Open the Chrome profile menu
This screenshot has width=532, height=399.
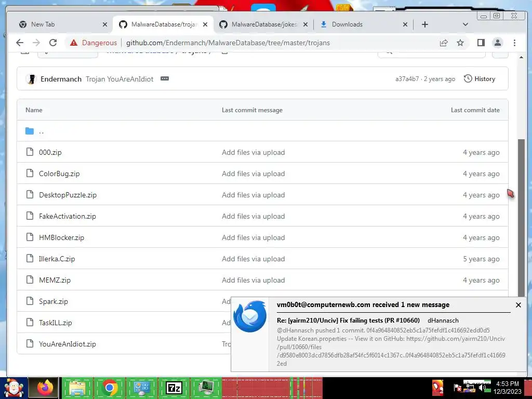click(498, 43)
